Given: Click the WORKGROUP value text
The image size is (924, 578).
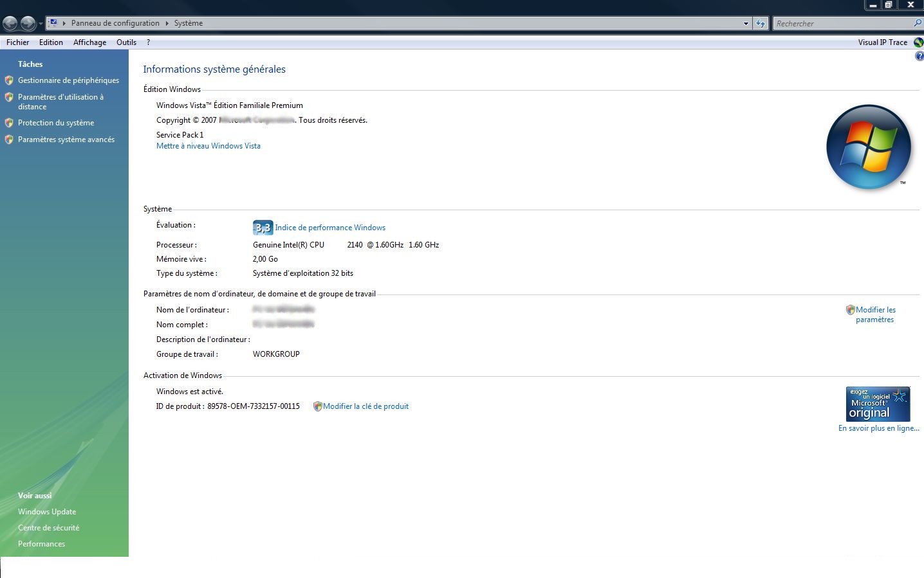Looking at the screenshot, I should (276, 354).
